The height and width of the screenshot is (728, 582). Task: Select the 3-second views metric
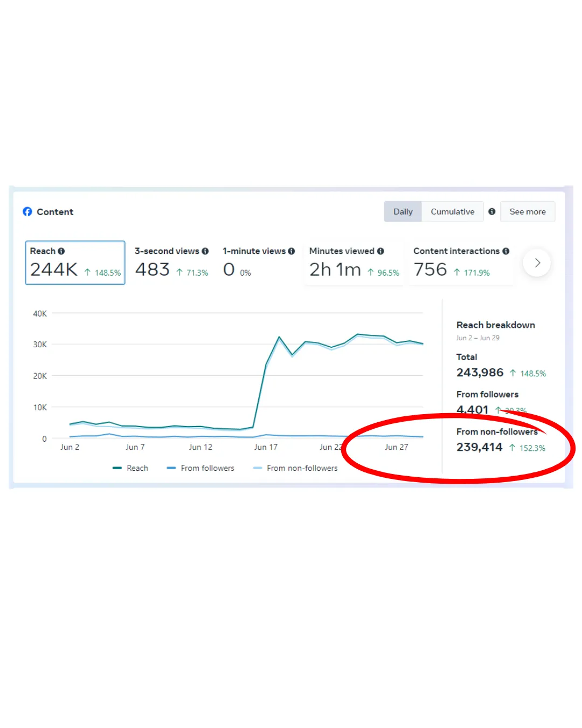(171, 263)
